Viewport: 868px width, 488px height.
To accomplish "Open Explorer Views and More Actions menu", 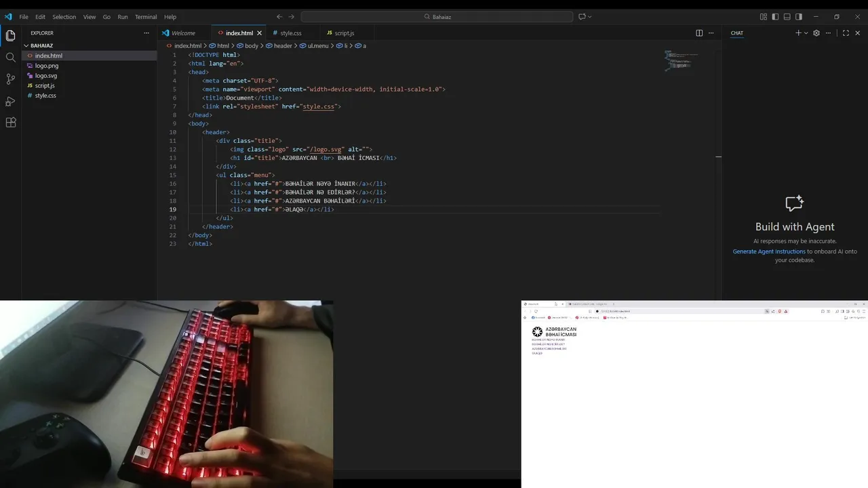I will click(x=146, y=33).
